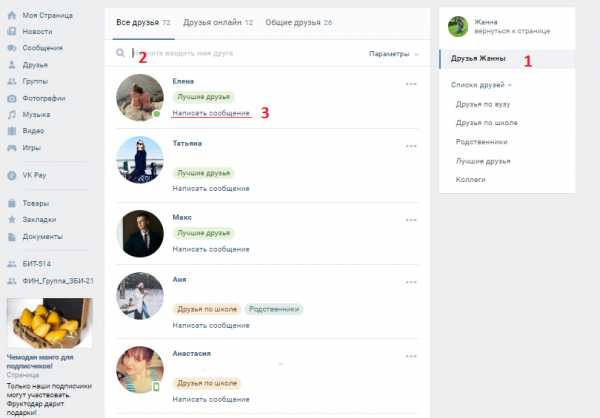Click Написать сообщение under Елена

pos(211,113)
